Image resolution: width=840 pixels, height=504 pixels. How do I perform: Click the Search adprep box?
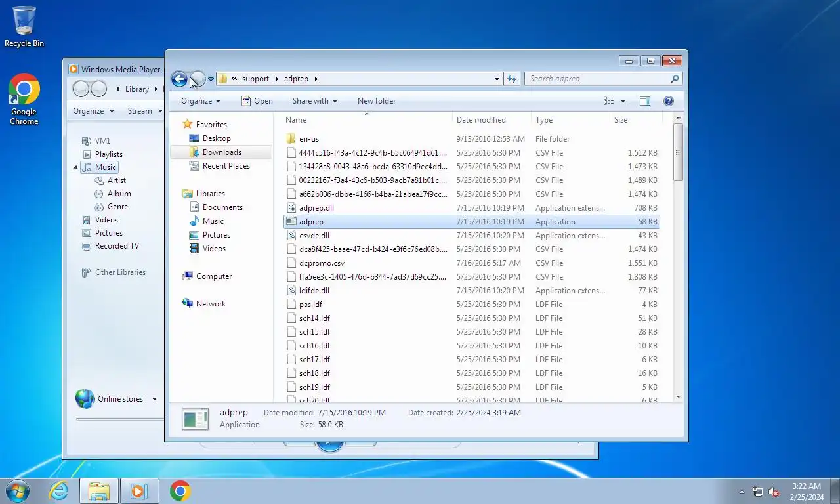603,79
